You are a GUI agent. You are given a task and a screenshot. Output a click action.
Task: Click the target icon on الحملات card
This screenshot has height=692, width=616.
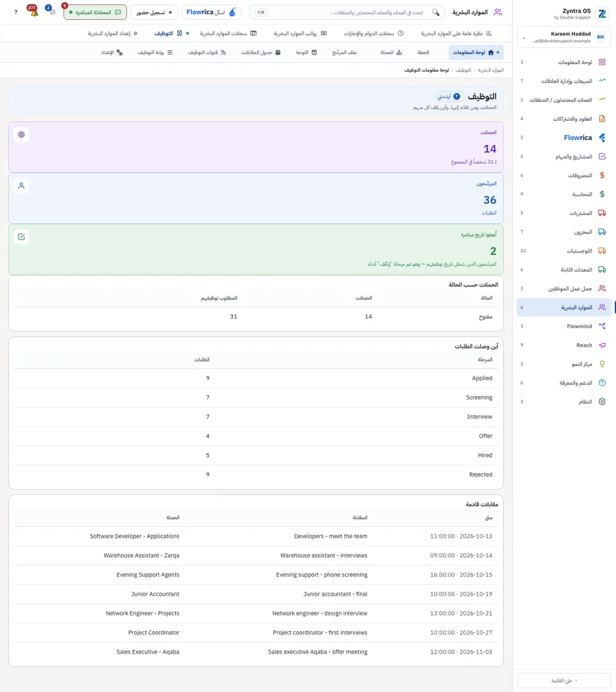21,135
